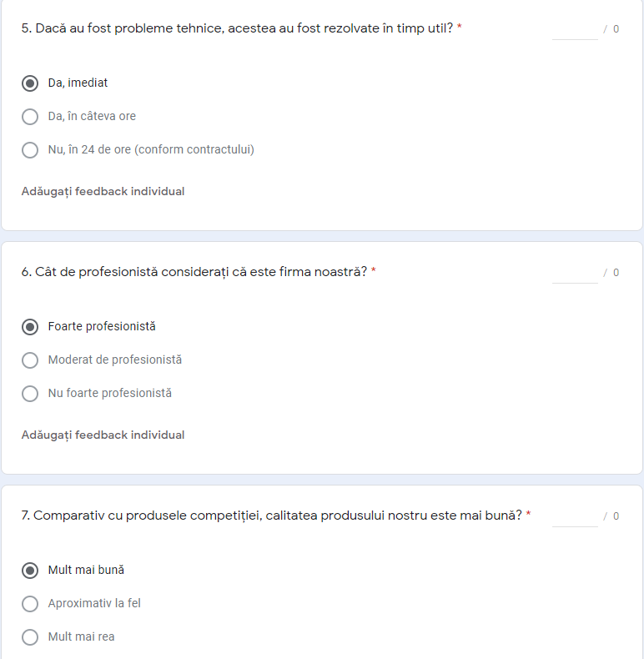The width and height of the screenshot is (644, 659).
Task: Click the 'Da, imediat' label text
Action: [78, 83]
